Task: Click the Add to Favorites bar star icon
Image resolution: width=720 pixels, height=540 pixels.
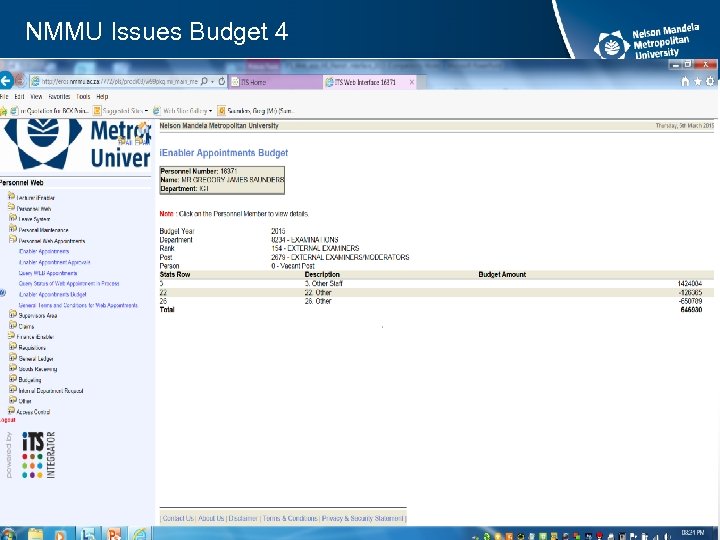Action: click(x=4, y=111)
